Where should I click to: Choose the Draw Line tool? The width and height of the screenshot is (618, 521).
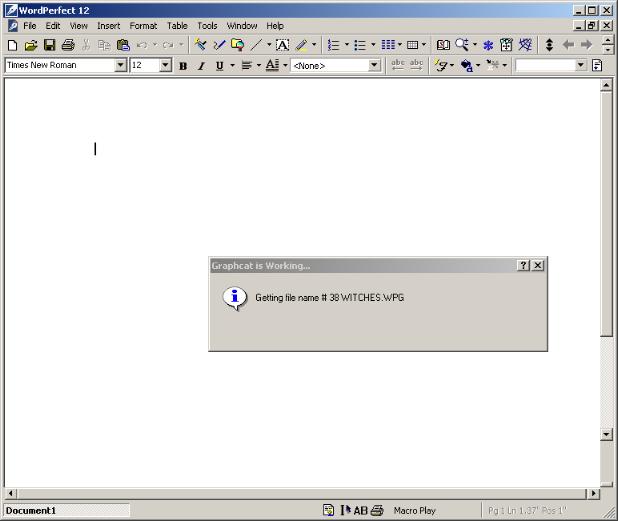(256, 45)
